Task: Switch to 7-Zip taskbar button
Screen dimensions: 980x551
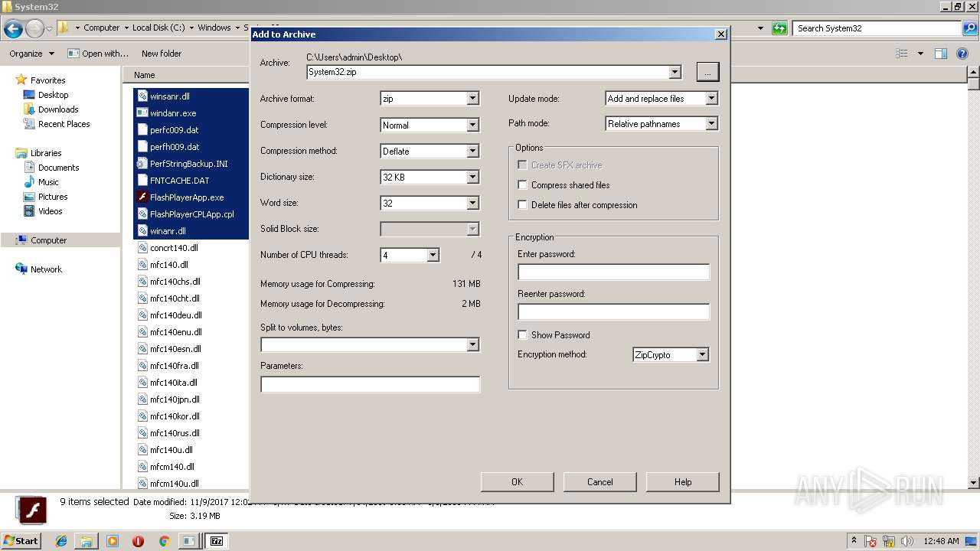Action: (x=217, y=541)
